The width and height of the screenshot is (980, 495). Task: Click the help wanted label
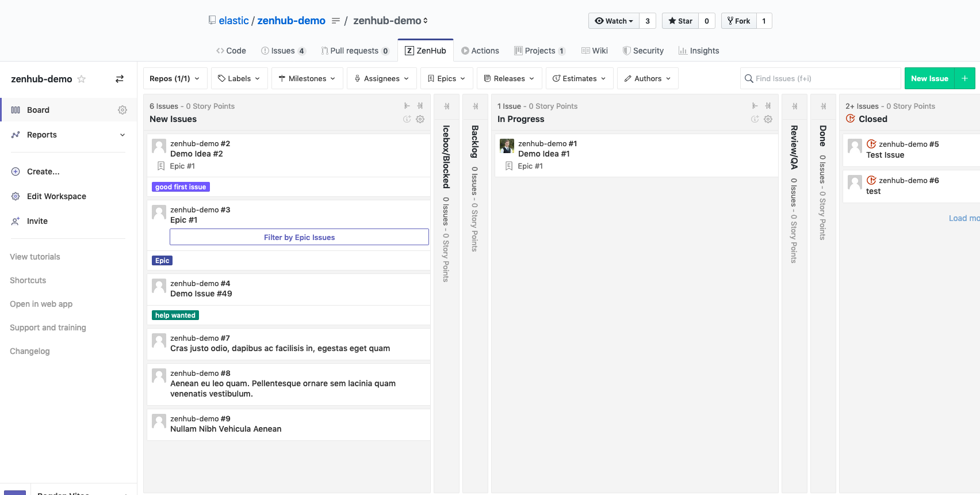[175, 315]
